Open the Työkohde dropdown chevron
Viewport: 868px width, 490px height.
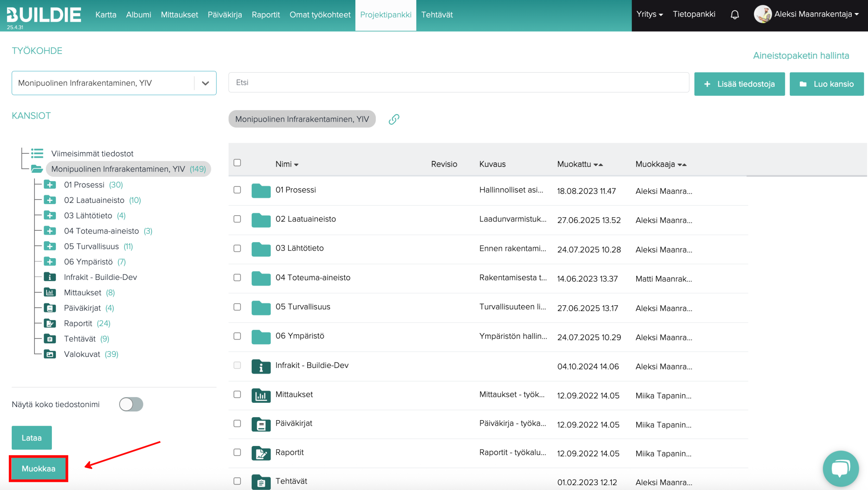click(x=205, y=83)
